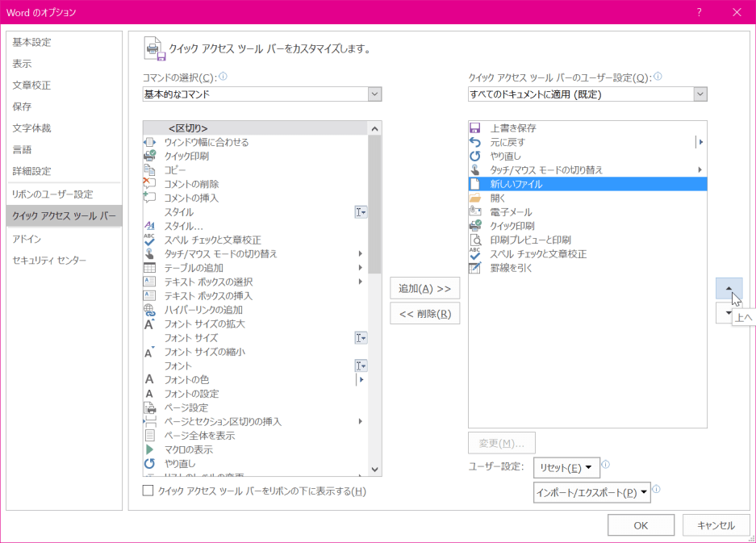Open the すべてのドキュメントに適用 dropdown

700,94
